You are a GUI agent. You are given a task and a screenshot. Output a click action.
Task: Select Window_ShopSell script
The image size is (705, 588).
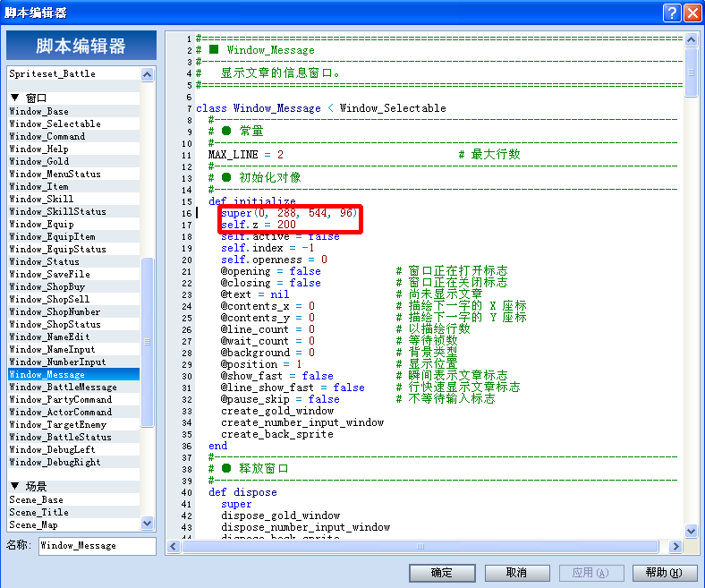[74, 299]
